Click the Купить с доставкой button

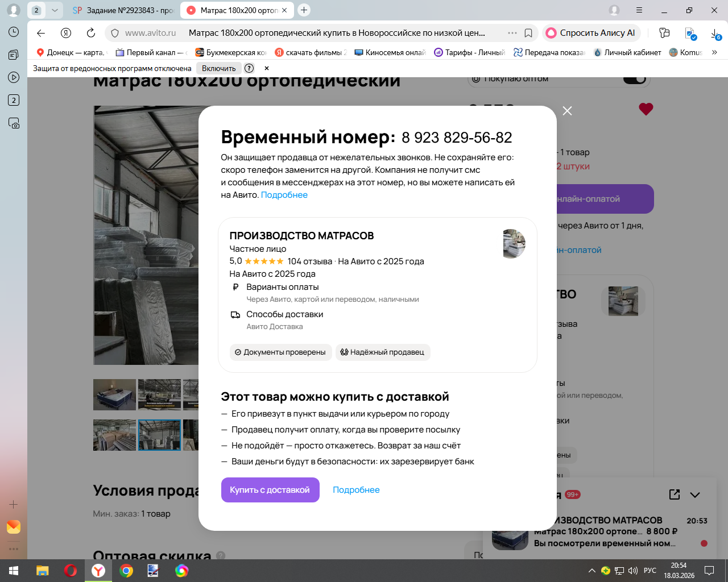pyautogui.click(x=270, y=490)
